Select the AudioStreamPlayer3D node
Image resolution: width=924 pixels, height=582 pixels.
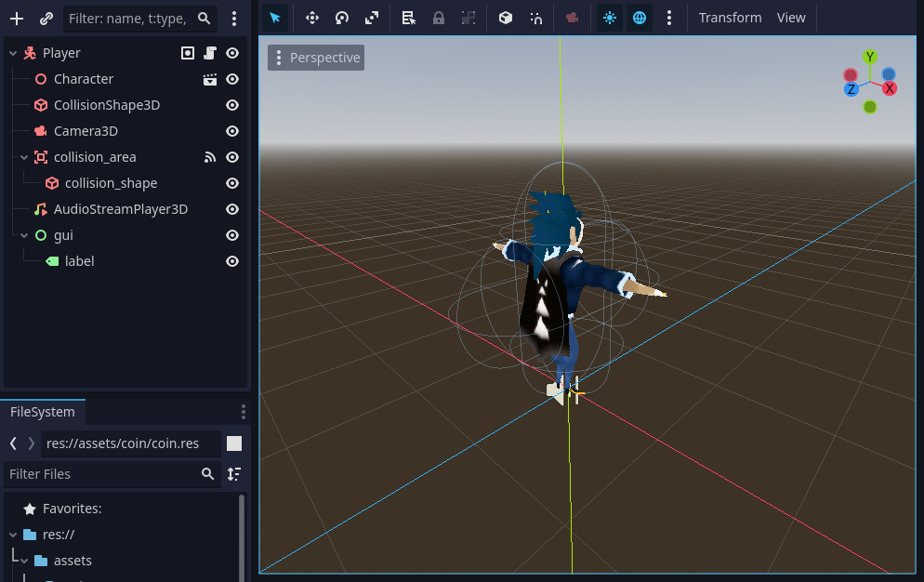click(x=120, y=209)
